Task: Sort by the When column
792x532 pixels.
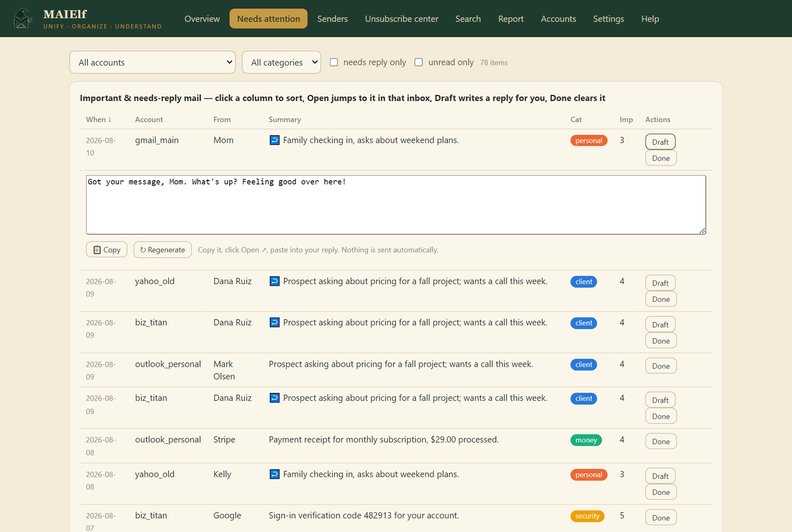Action: tap(99, 119)
